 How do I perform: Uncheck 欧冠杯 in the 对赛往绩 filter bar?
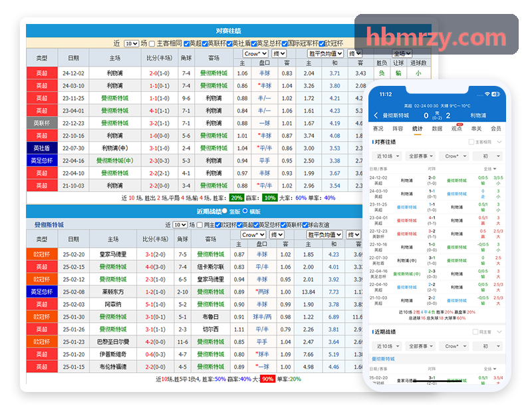[322, 44]
